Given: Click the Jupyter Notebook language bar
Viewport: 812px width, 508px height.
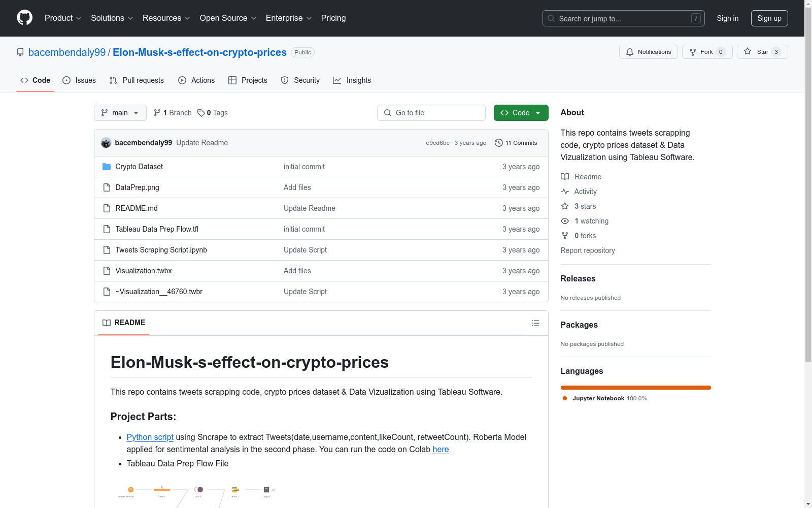Looking at the screenshot, I should (x=636, y=388).
